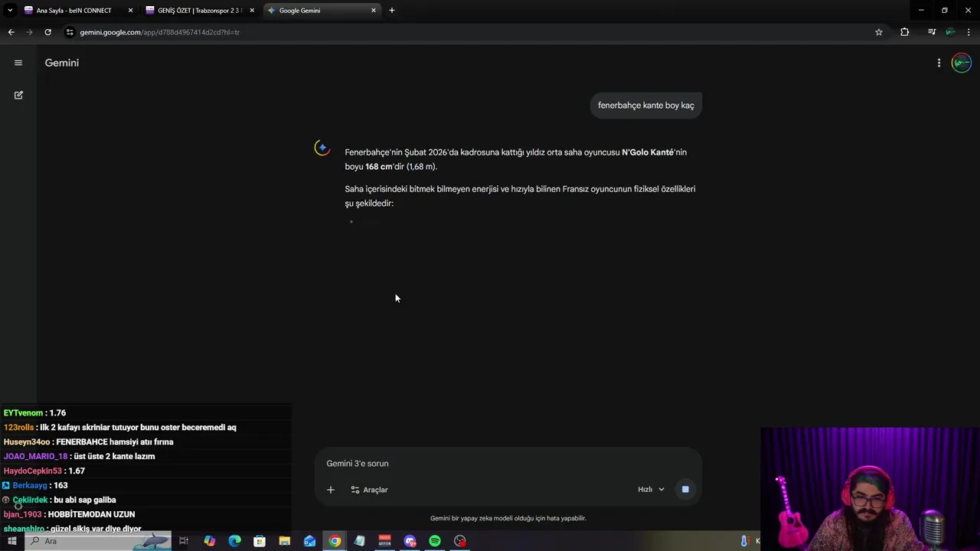Open a new browser tab
Screen dimensions: 980x551
(392, 11)
